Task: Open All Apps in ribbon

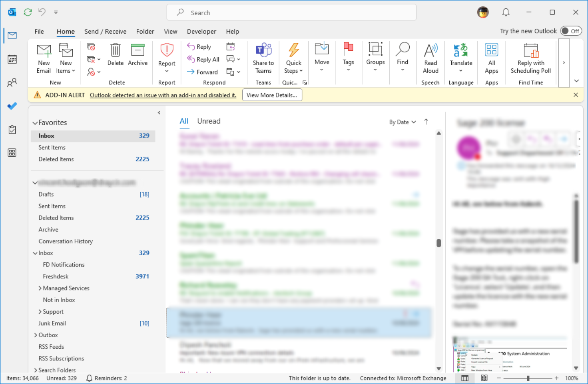Action: point(491,59)
